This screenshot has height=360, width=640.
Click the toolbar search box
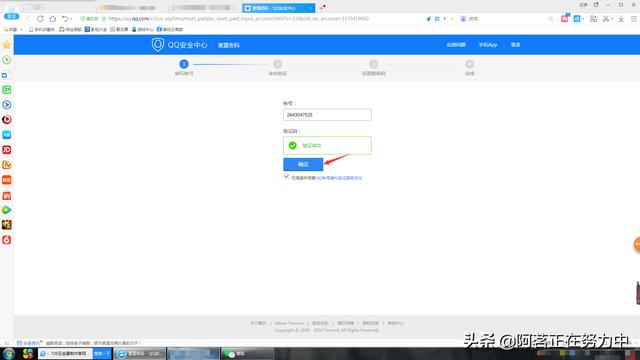pos(506,19)
